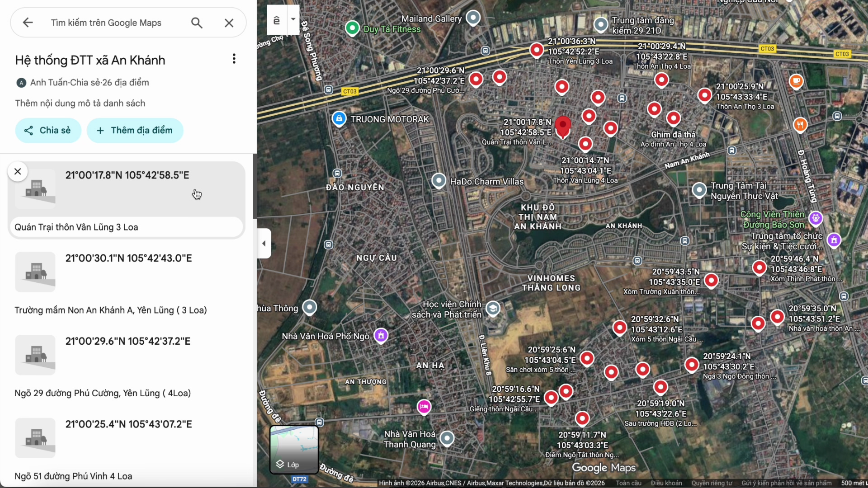Click the red pin at 20°59'32.6"N
Image resolution: width=868 pixels, height=488 pixels.
(620, 328)
